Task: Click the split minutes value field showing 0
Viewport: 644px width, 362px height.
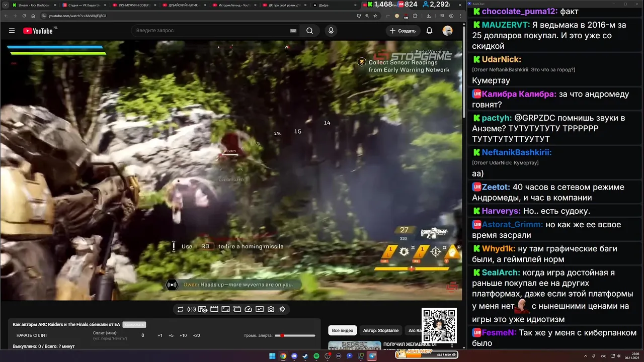Action: tap(142, 335)
